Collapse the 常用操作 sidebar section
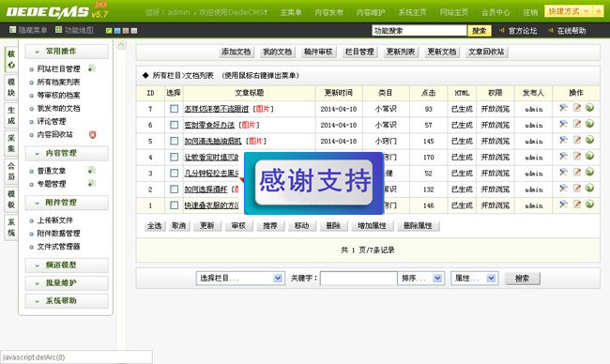 67,52
